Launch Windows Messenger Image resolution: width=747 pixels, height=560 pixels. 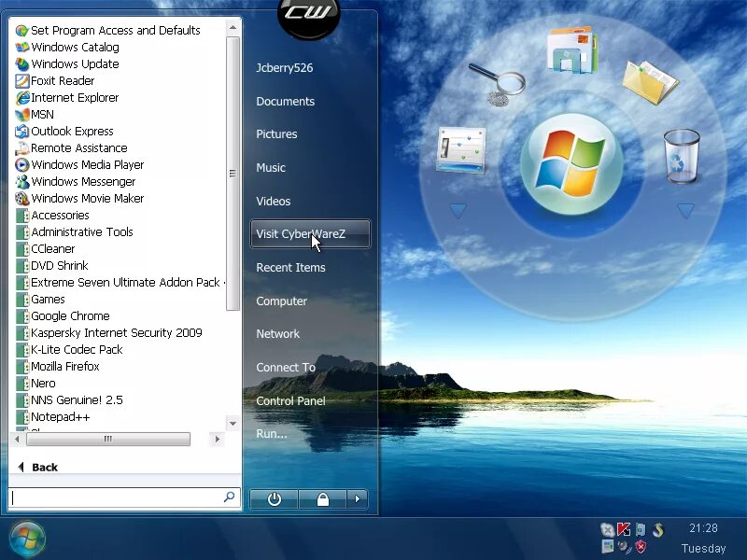76,181
